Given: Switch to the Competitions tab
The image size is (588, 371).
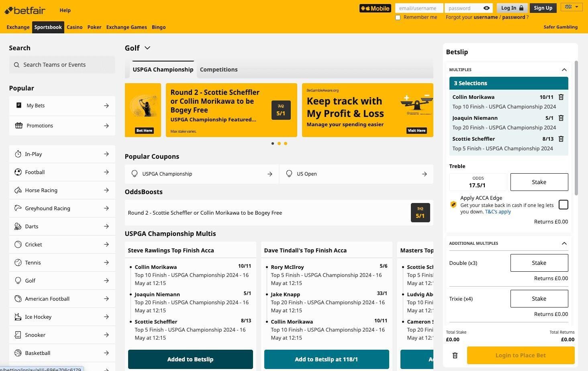Looking at the screenshot, I should pyautogui.click(x=218, y=70).
